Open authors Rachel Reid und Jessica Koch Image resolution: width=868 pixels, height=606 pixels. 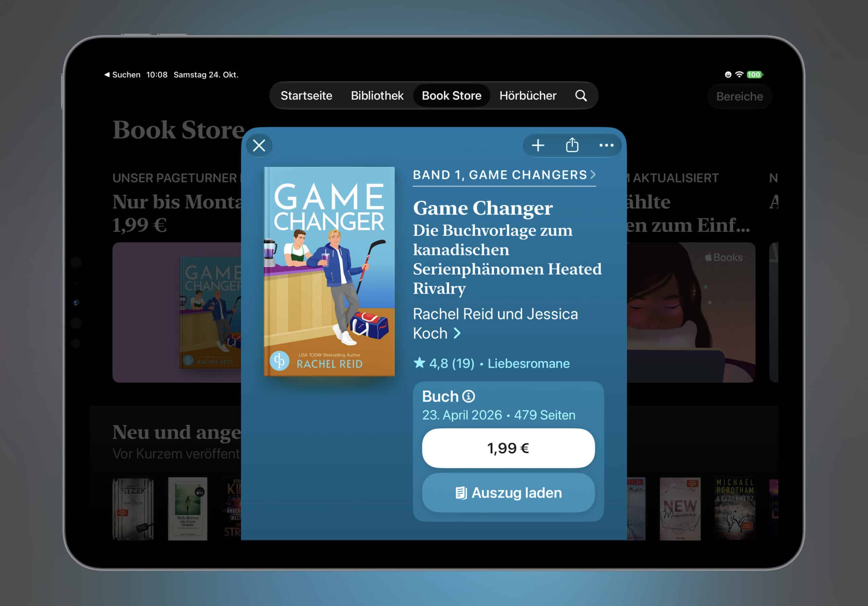[x=495, y=323]
